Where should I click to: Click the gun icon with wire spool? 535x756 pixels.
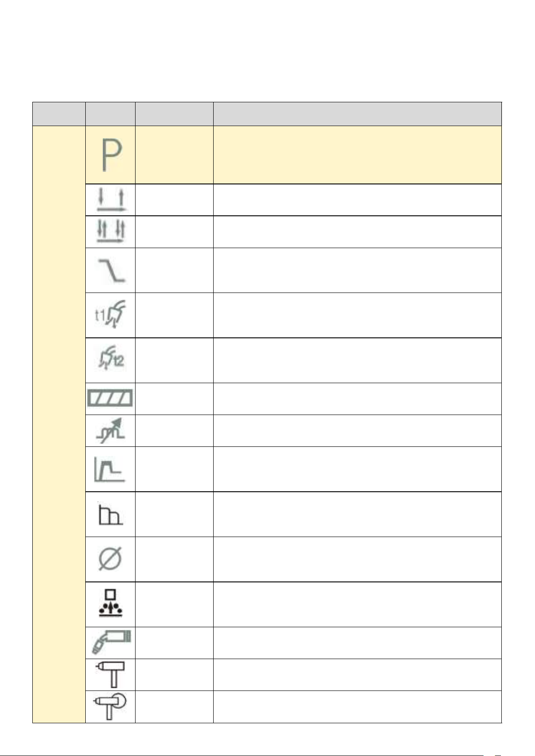pyautogui.click(x=110, y=707)
